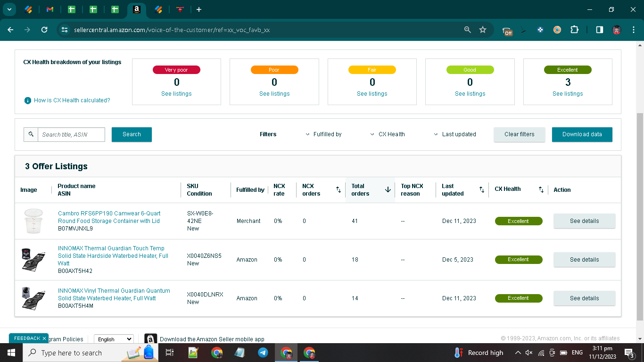Open the English language selector

pyautogui.click(x=113, y=339)
